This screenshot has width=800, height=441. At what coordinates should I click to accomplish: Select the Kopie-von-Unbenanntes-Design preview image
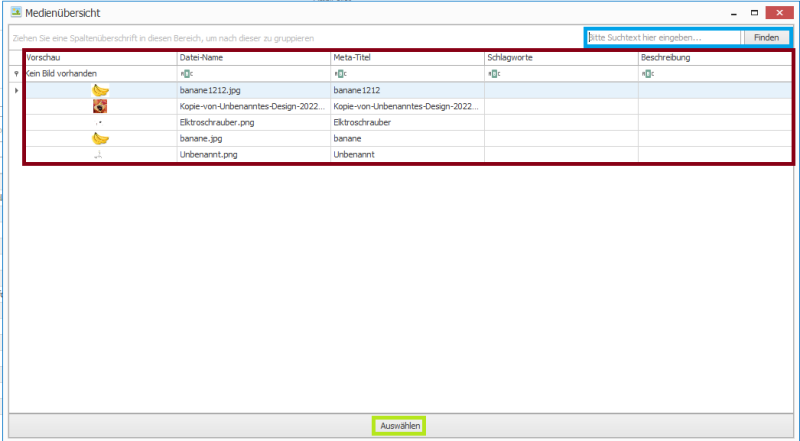coord(100,106)
